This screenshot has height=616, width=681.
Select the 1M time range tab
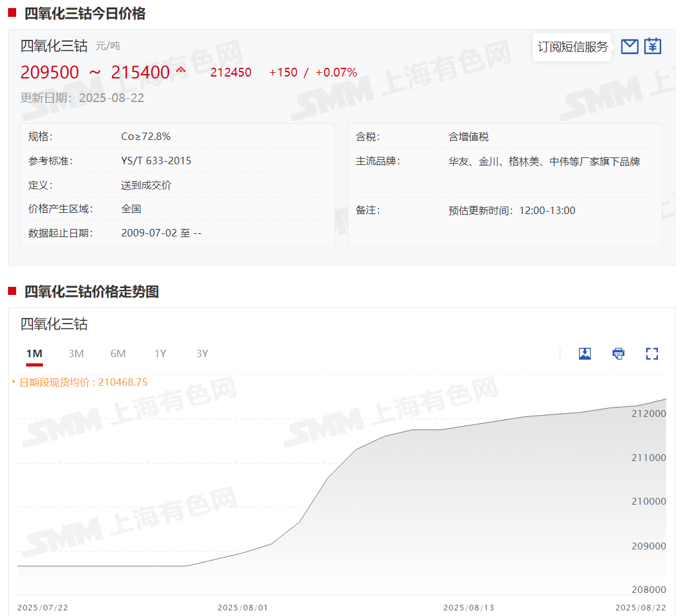click(34, 353)
